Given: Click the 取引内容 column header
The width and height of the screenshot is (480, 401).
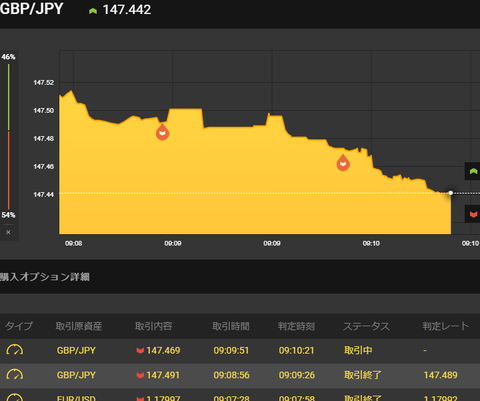Looking at the screenshot, I should 153,326.
